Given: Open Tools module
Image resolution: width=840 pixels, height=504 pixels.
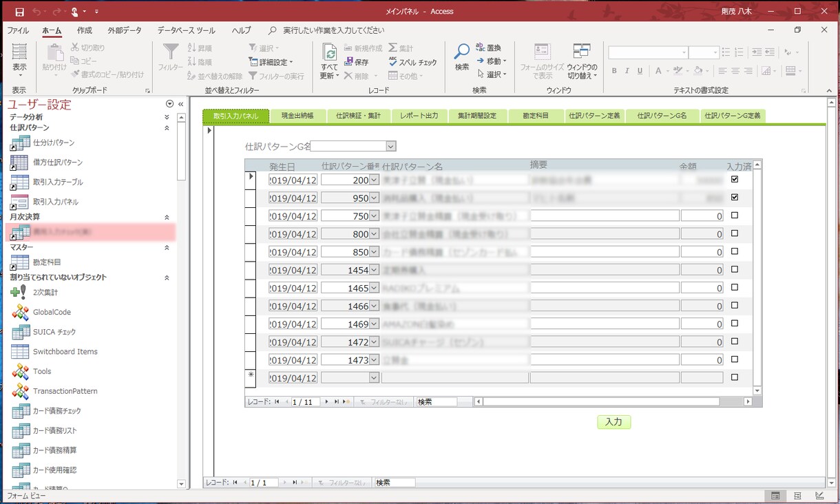Looking at the screenshot, I should point(32,371).
